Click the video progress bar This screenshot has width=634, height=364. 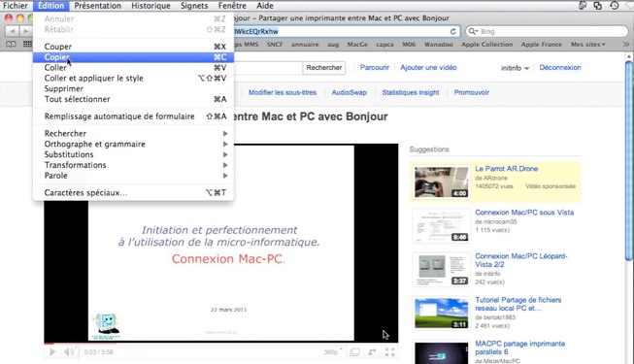[x=220, y=343]
